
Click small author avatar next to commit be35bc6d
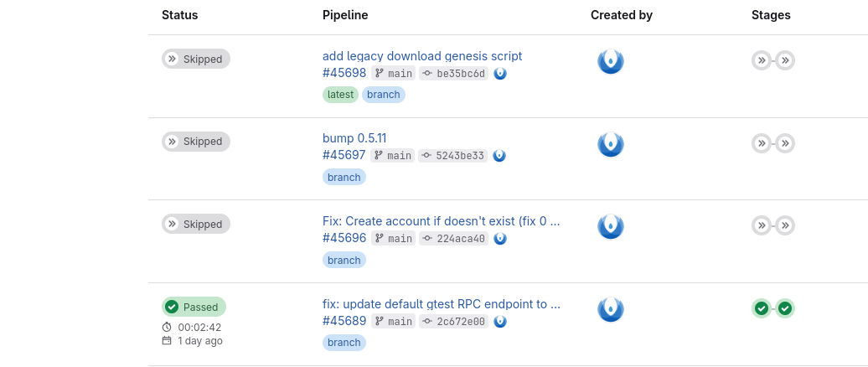tap(499, 73)
